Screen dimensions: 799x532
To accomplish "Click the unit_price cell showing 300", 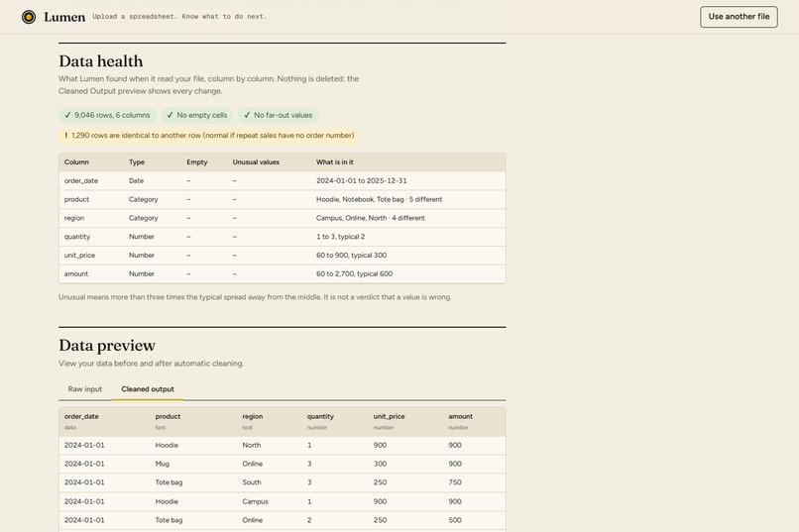I will tap(380, 464).
